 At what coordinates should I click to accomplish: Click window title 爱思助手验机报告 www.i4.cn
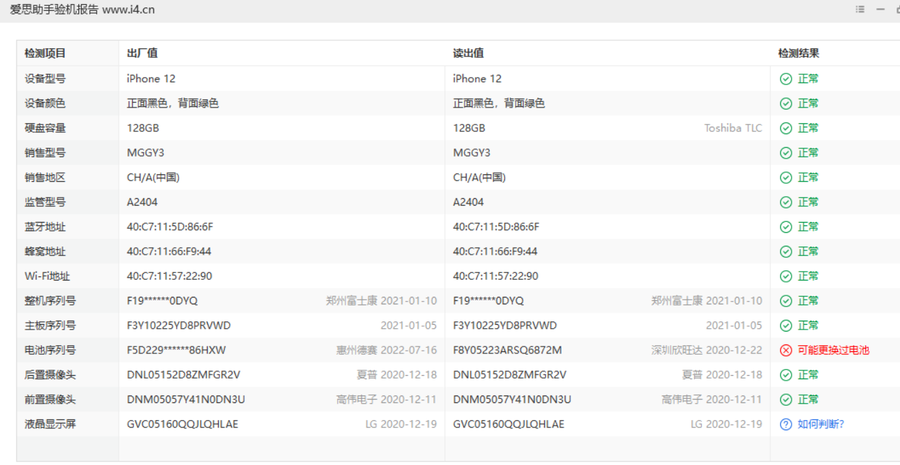(82, 10)
